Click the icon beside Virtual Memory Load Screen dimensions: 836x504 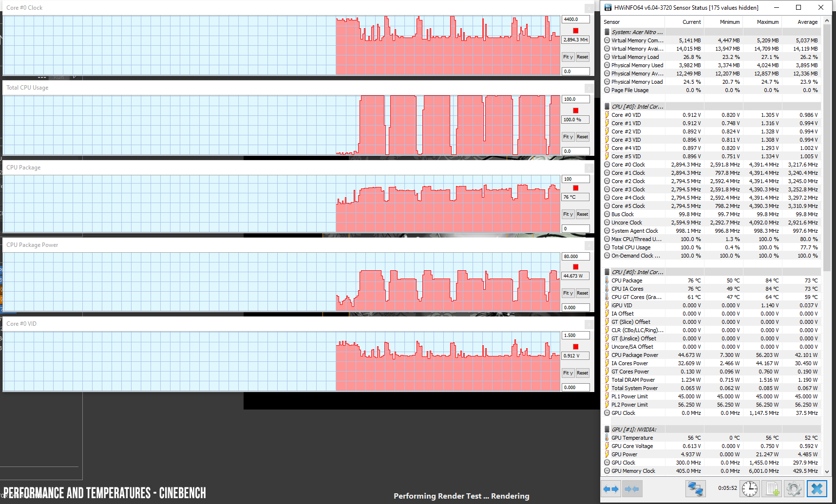click(607, 57)
